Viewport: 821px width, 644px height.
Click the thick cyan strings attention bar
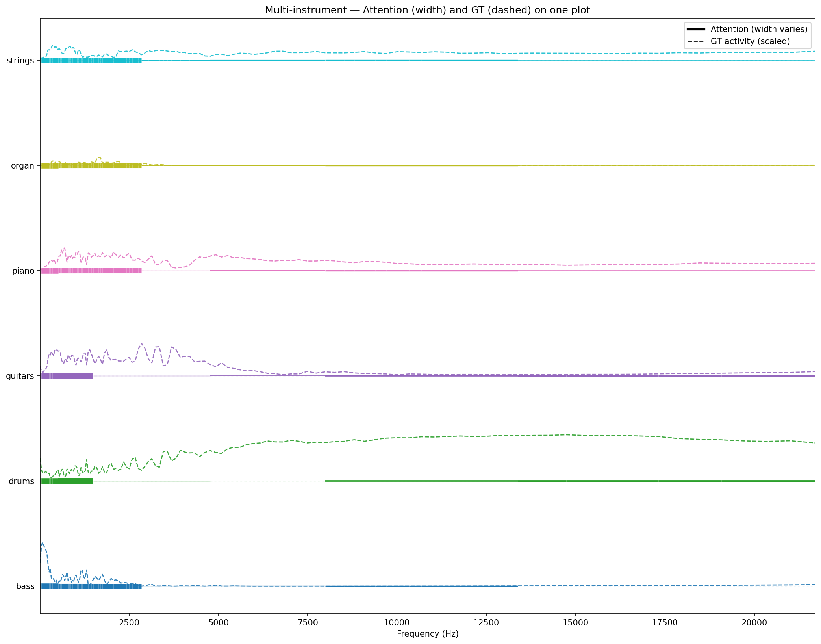[98, 61]
